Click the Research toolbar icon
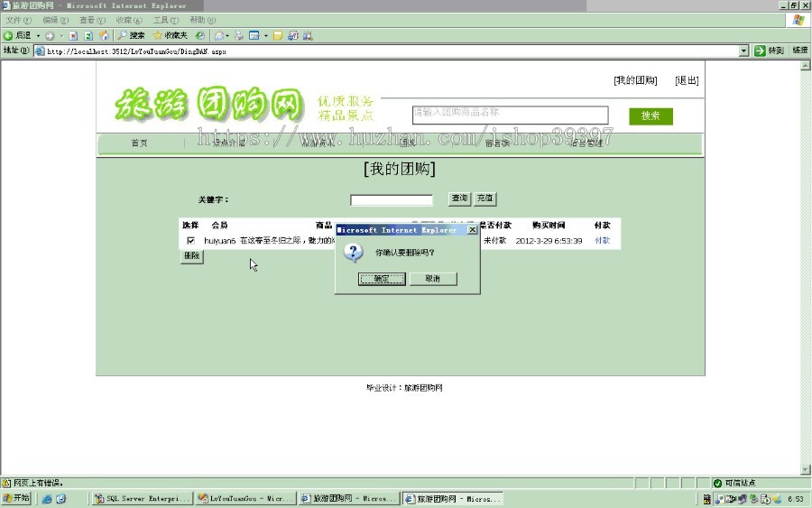This screenshot has height=508, width=812. pyautogui.click(x=309, y=36)
